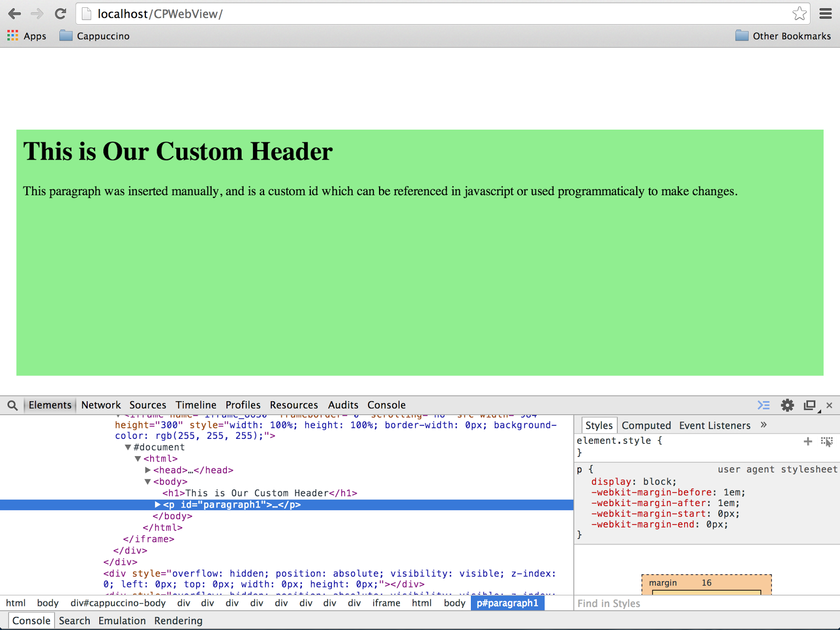Click the element.style rule header

point(619,440)
